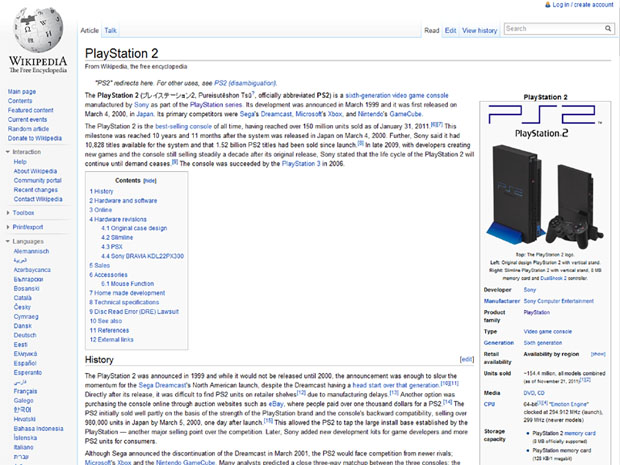This screenshot has width=620, height=465.
Task: Open the DualShock 2 caption link
Action: click(553, 278)
